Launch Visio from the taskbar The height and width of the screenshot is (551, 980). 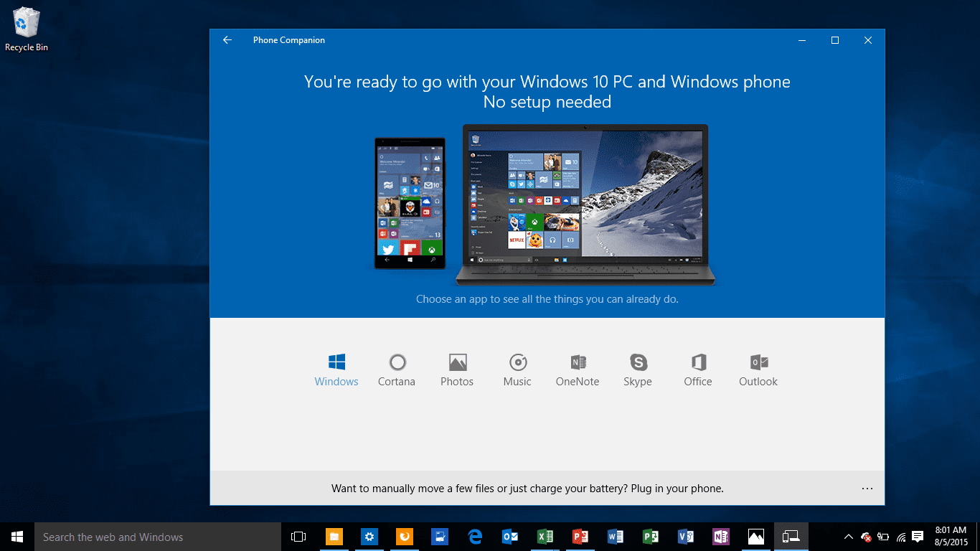point(686,537)
